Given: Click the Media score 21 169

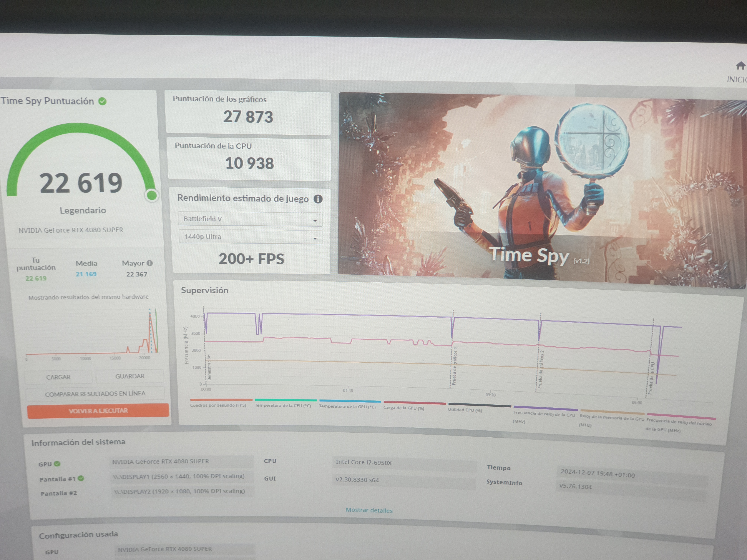Looking at the screenshot, I should [86, 274].
